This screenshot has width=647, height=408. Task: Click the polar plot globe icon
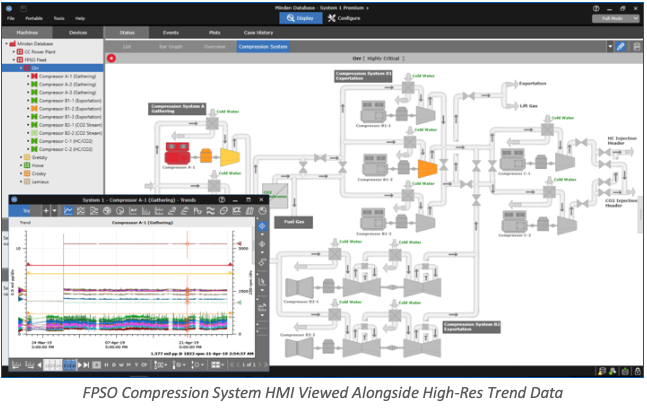(107, 211)
